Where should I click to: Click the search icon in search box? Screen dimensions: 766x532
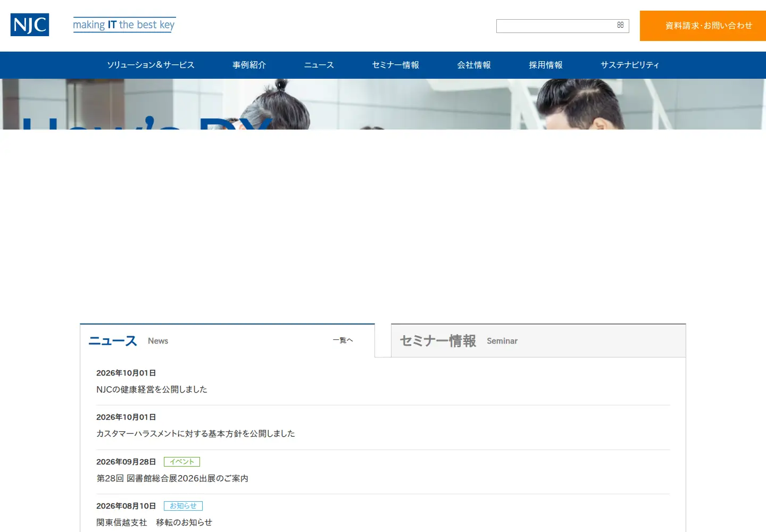[x=620, y=26]
